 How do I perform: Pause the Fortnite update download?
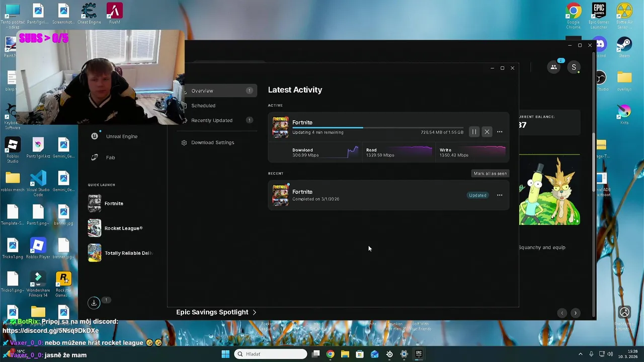(x=474, y=132)
